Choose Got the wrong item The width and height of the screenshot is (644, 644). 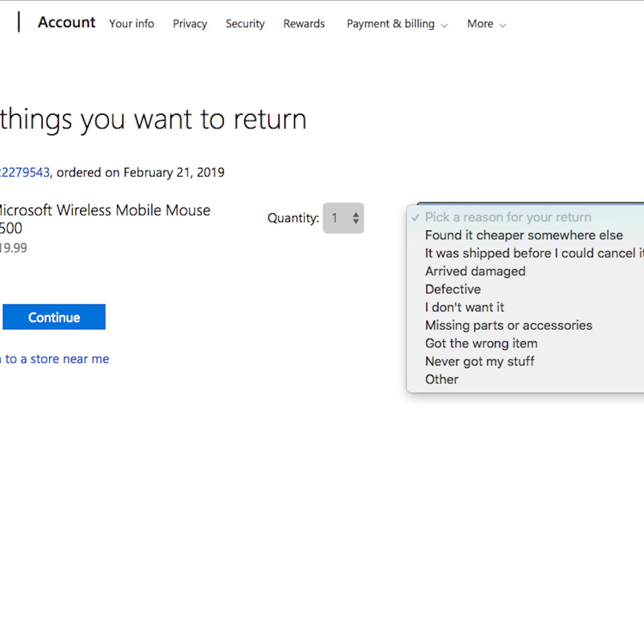481,343
